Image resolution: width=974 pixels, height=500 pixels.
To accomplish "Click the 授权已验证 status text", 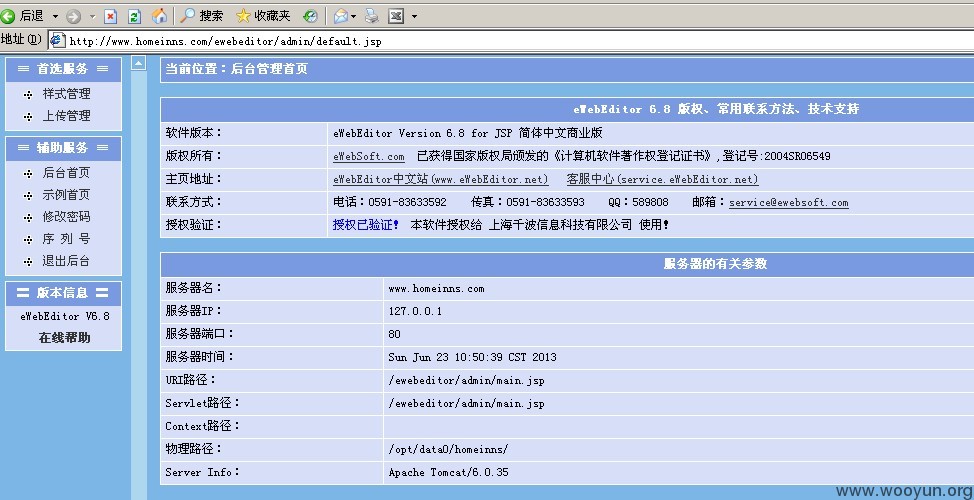I will [x=366, y=225].
